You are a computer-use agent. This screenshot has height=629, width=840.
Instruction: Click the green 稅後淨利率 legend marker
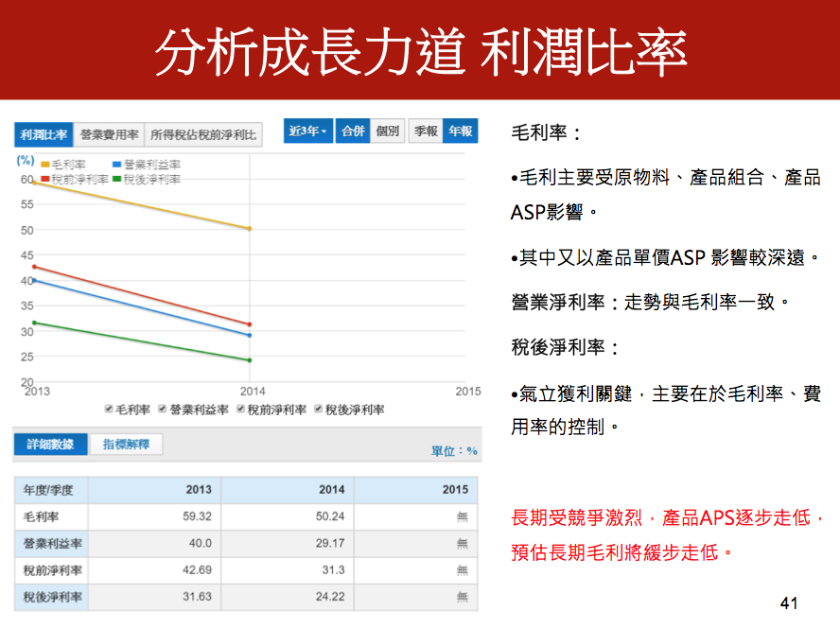point(116,179)
